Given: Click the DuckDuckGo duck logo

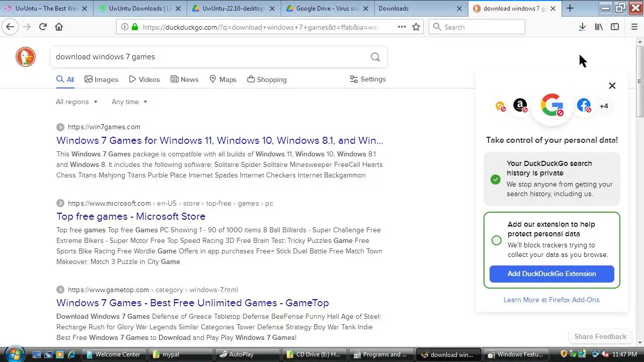Looking at the screenshot, I should click(26, 57).
